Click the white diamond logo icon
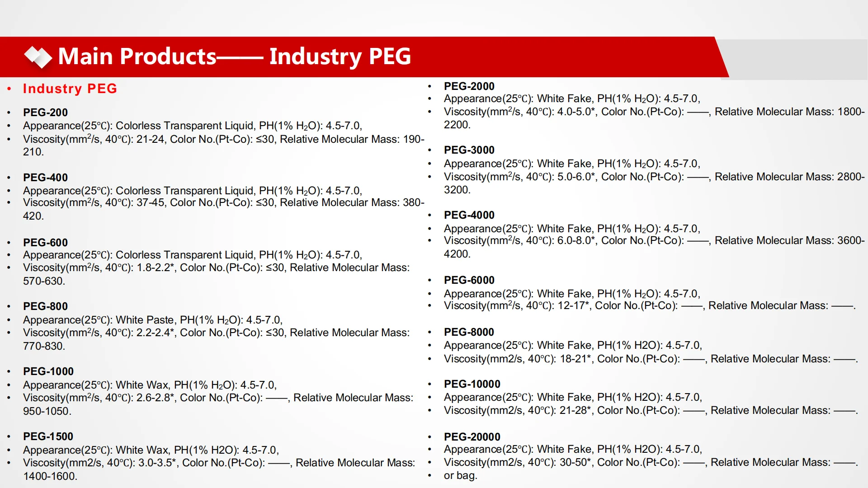868x488 pixels. (x=38, y=57)
